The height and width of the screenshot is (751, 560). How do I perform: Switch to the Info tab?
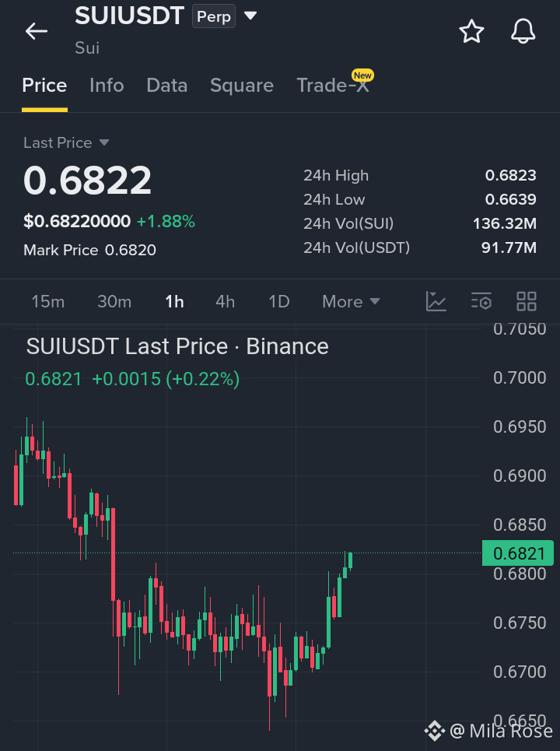(x=107, y=86)
